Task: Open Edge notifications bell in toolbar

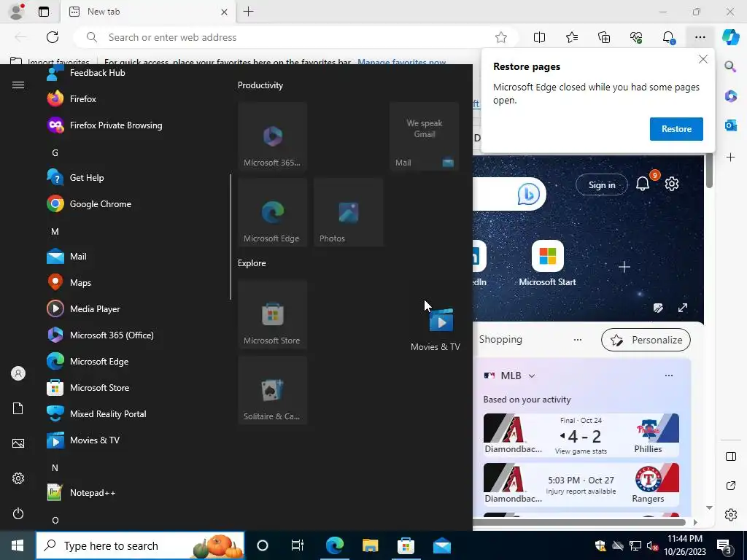Action: pos(668,38)
